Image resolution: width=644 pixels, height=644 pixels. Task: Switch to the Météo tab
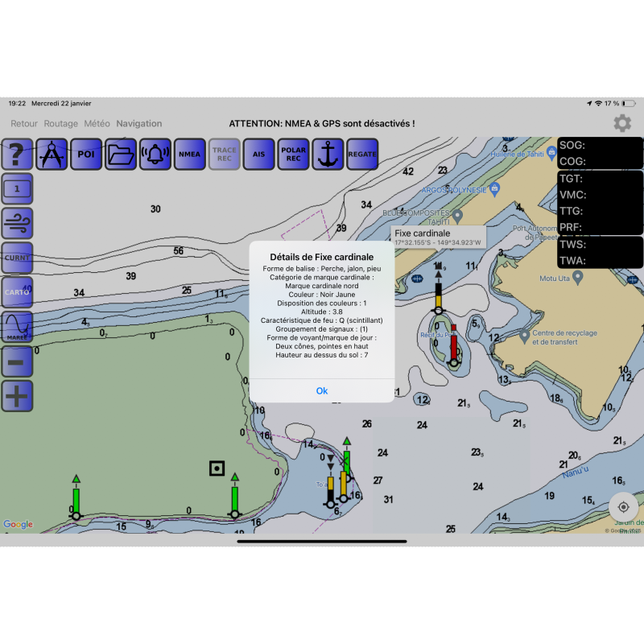97,124
